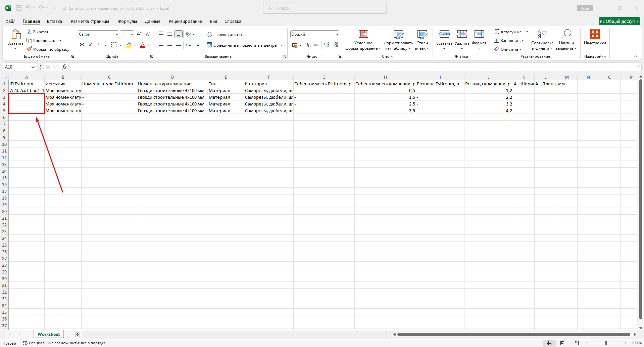Open the Calibri font name dropdown

pos(116,34)
